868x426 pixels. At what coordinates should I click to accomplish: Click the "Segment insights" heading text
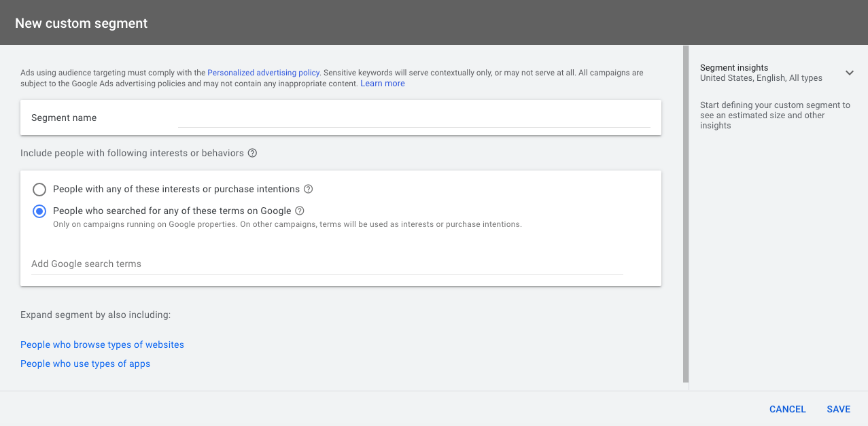pyautogui.click(x=733, y=67)
